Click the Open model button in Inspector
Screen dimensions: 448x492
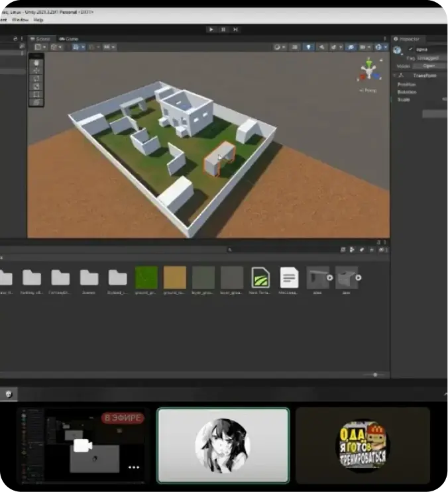click(429, 66)
